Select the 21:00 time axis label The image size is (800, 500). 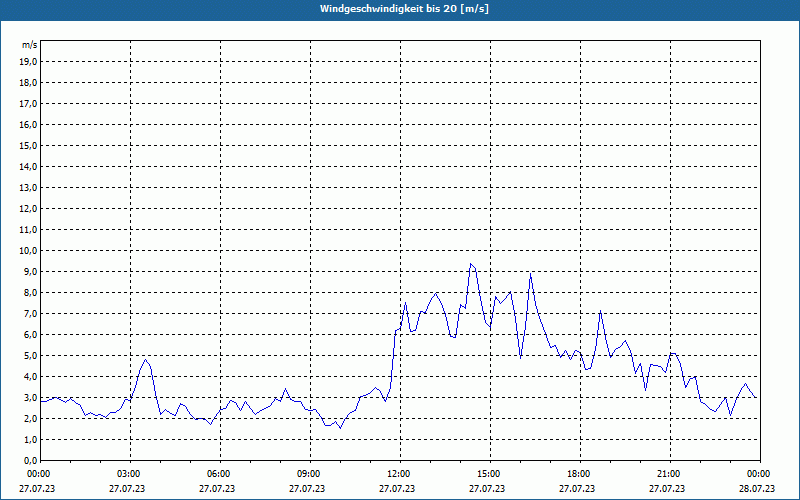[668, 474]
